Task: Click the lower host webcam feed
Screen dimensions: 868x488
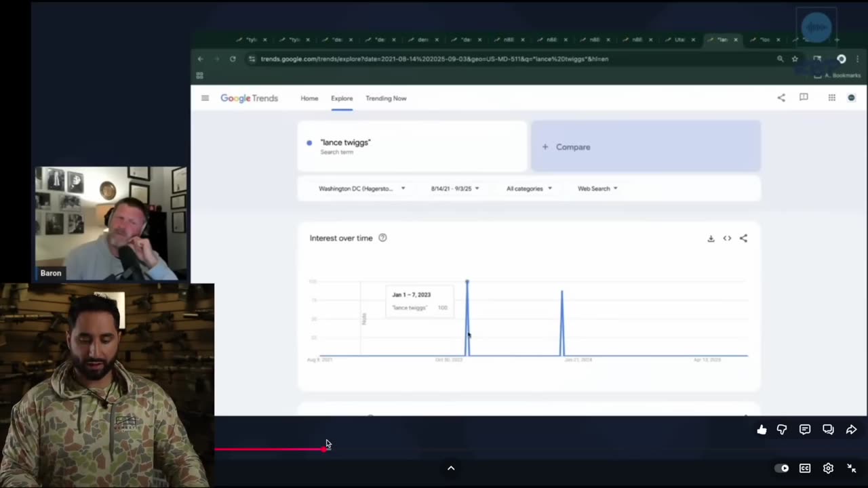Action: (107, 386)
